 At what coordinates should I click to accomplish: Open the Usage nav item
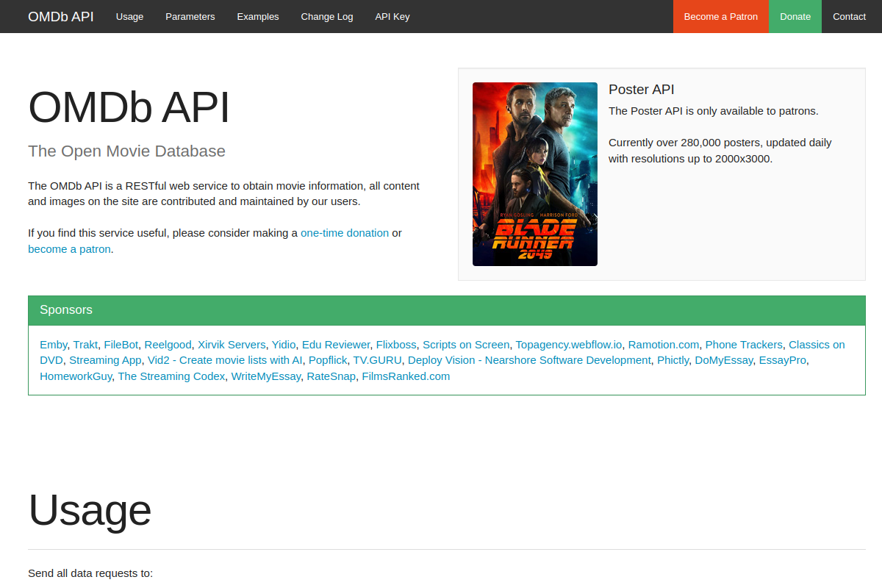click(x=129, y=16)
